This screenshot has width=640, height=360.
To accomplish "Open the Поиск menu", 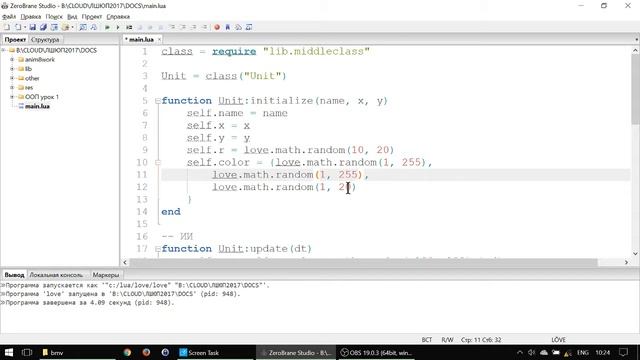I will [54, 17].
